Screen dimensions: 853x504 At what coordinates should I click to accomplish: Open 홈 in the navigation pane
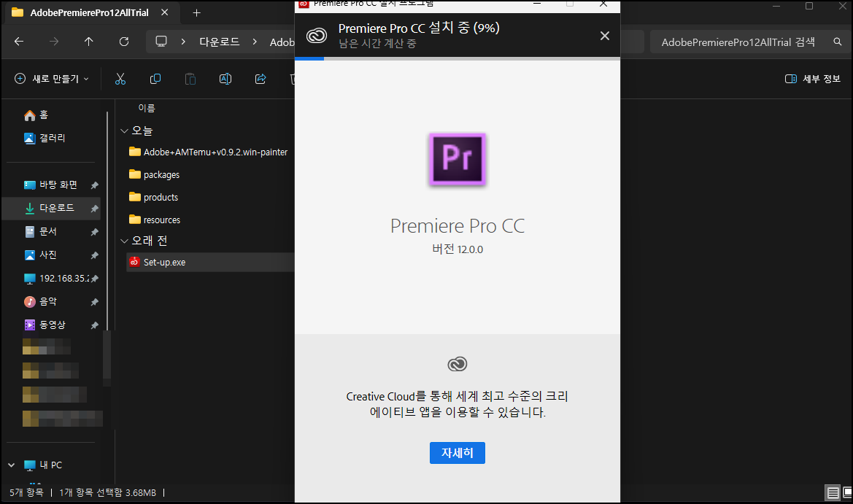[36, 115]
